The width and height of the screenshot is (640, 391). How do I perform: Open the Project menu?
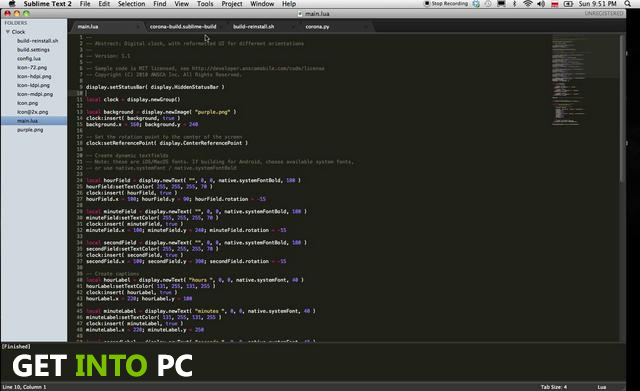(232, 4)
